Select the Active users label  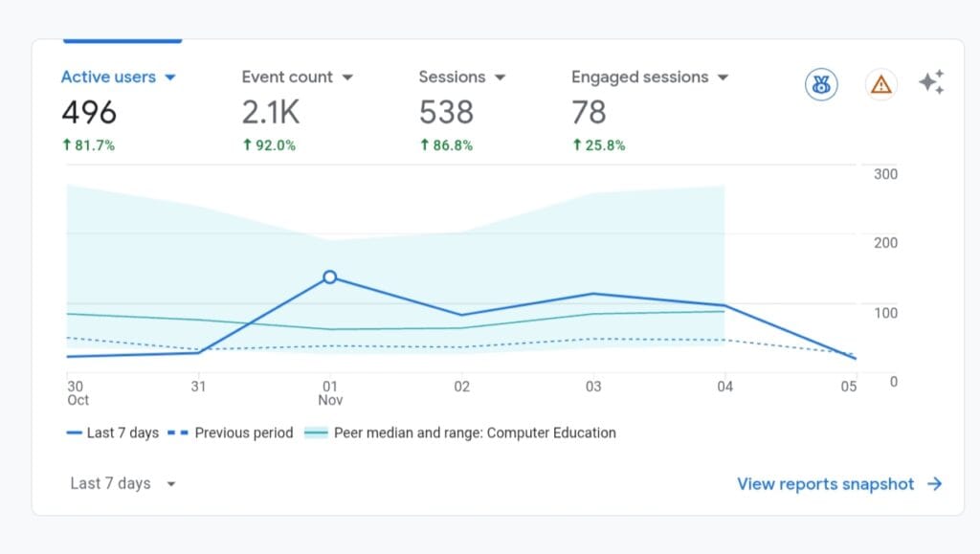coord(107,77)
